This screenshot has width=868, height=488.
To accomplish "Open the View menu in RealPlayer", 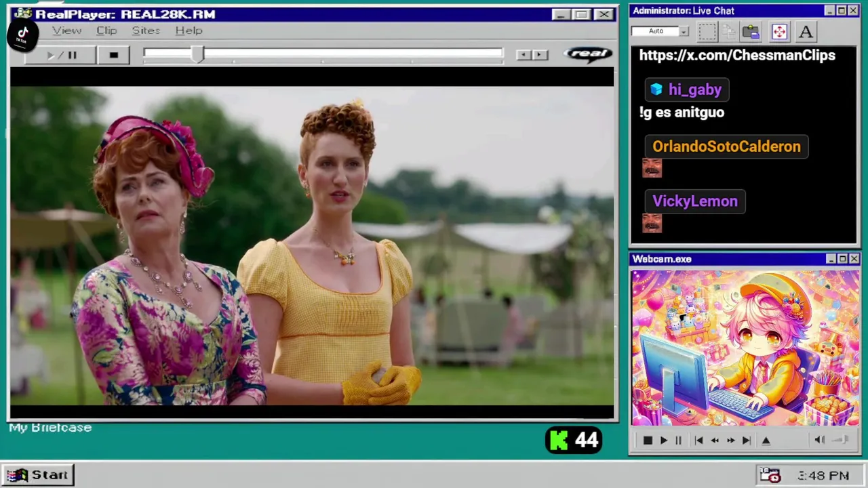I will pyautogui.click(x=66, y=30).
